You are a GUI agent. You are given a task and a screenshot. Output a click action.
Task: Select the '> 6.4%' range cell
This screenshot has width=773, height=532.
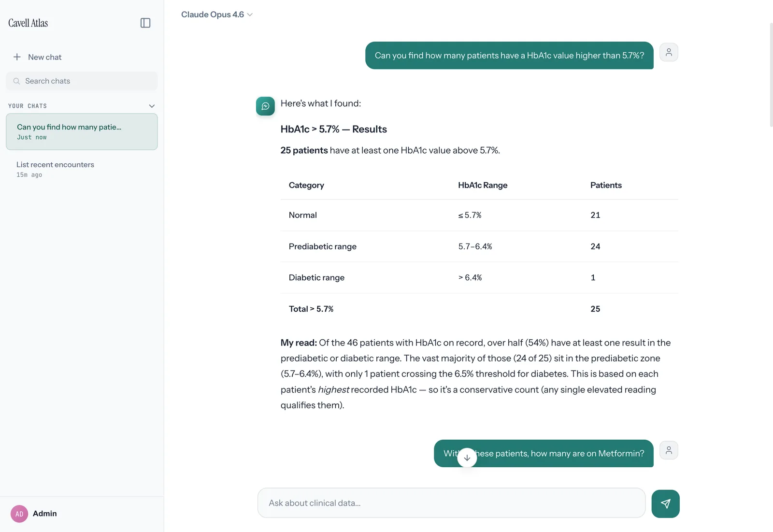470,277
